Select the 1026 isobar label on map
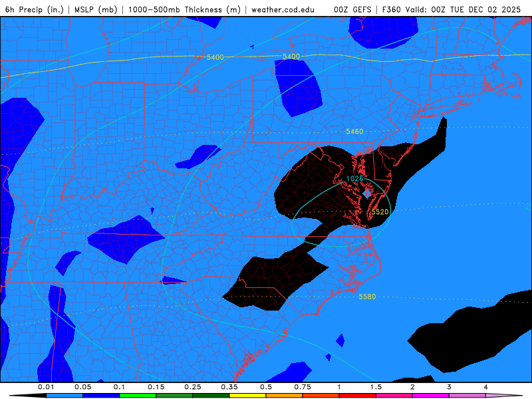The width and height of the screenshot is (532, 399). coord(354,178)
